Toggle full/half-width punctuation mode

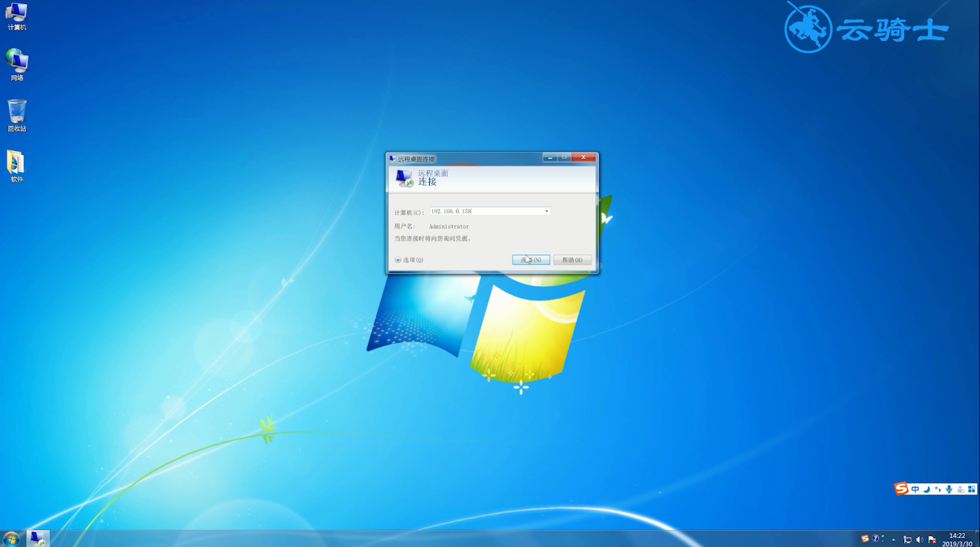(938, 489)
